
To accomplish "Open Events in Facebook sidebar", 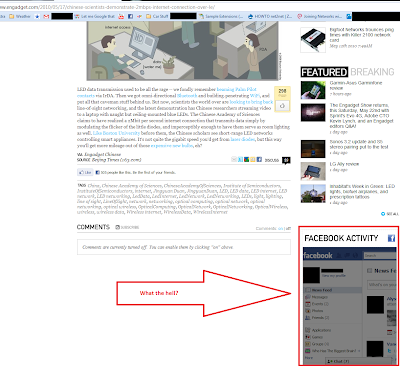I will click(x=317, y=304).
